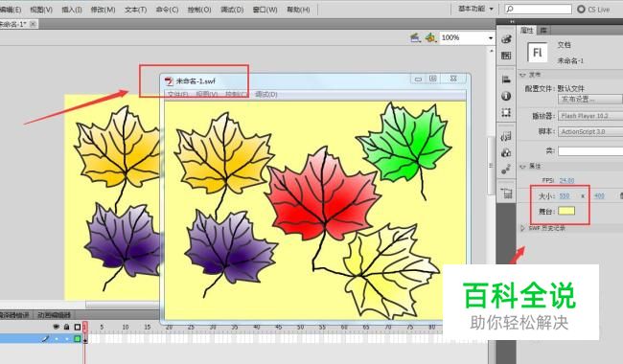Click the red playhead at frame 1
The image size is (623, 364).
(x=84, y=327)
